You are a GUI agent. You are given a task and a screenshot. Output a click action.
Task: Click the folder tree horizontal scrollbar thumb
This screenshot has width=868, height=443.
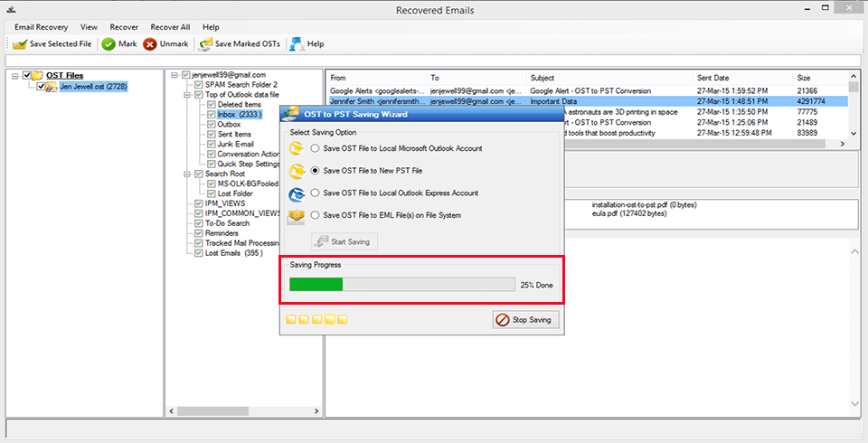click(x=212, y=410)
